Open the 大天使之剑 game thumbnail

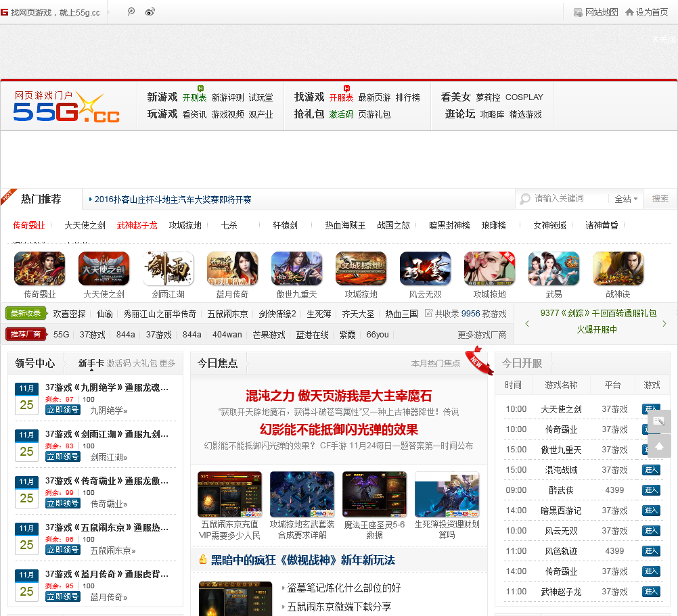[x=104, y=268]
